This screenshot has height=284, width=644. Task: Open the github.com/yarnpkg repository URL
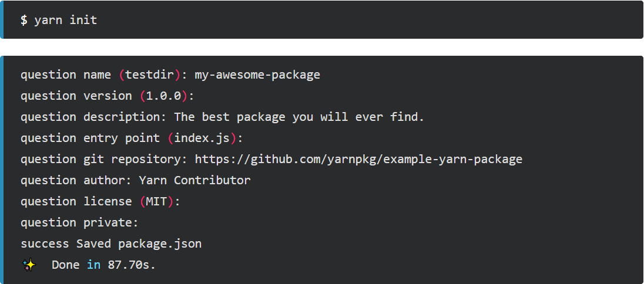(x=358, y=159)
